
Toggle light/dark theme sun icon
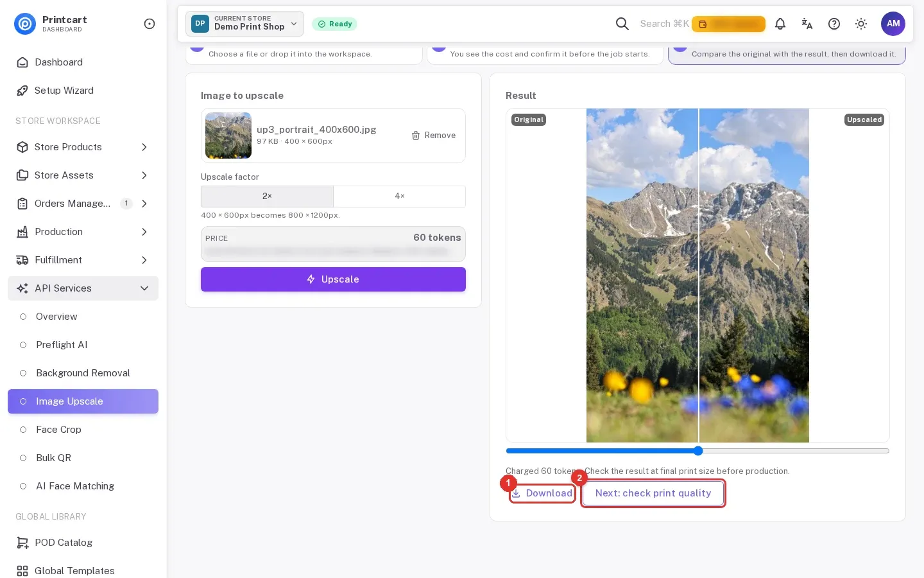(861, 24)
